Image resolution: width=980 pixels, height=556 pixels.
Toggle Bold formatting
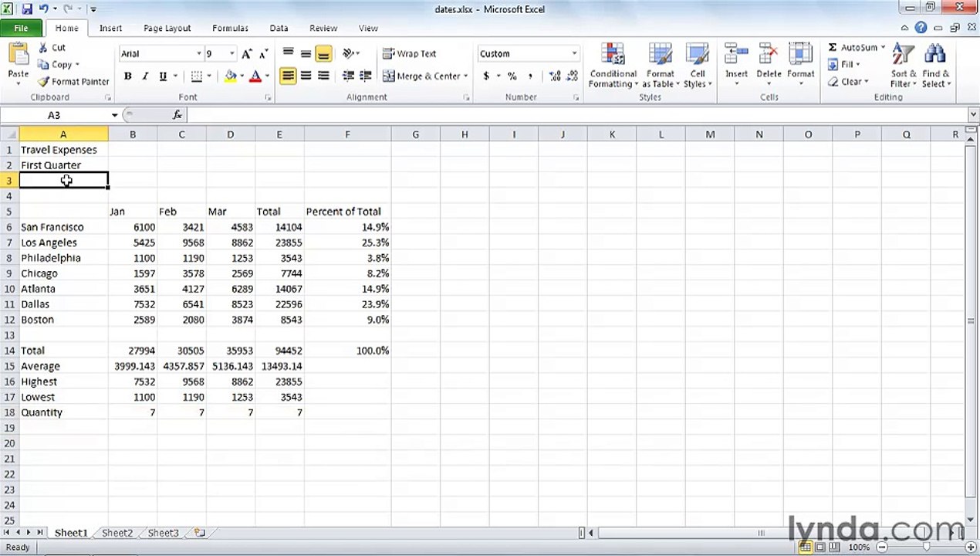pyautogui.click(x=127, y=76)
